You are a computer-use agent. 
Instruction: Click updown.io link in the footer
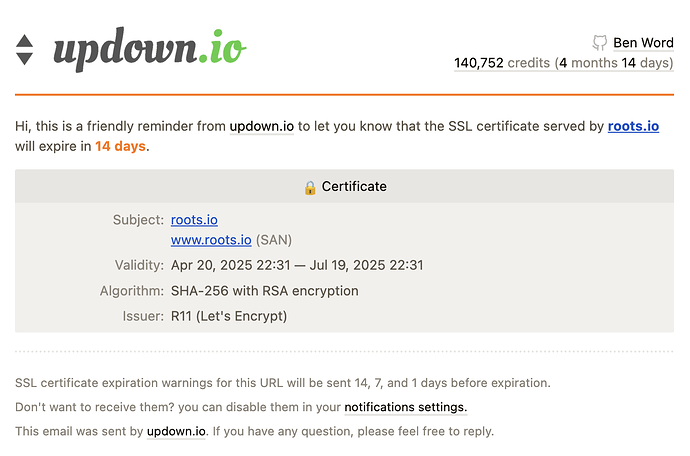(176, 431)
